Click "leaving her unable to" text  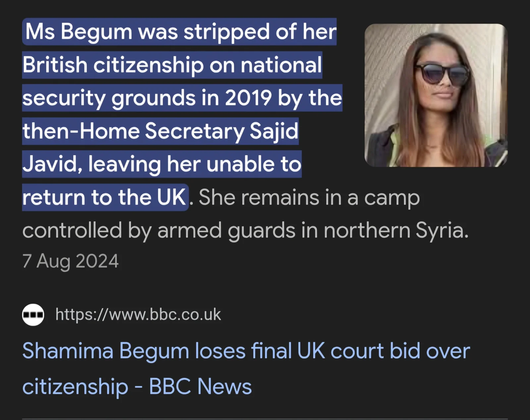195,164
